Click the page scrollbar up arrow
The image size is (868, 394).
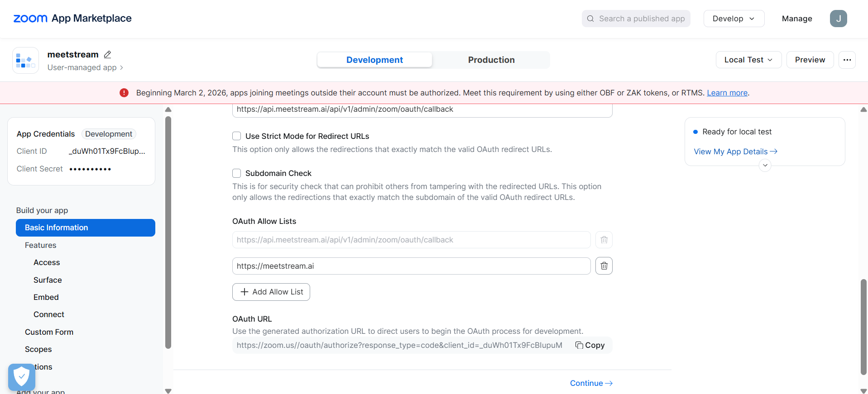[x=863, y=109]
